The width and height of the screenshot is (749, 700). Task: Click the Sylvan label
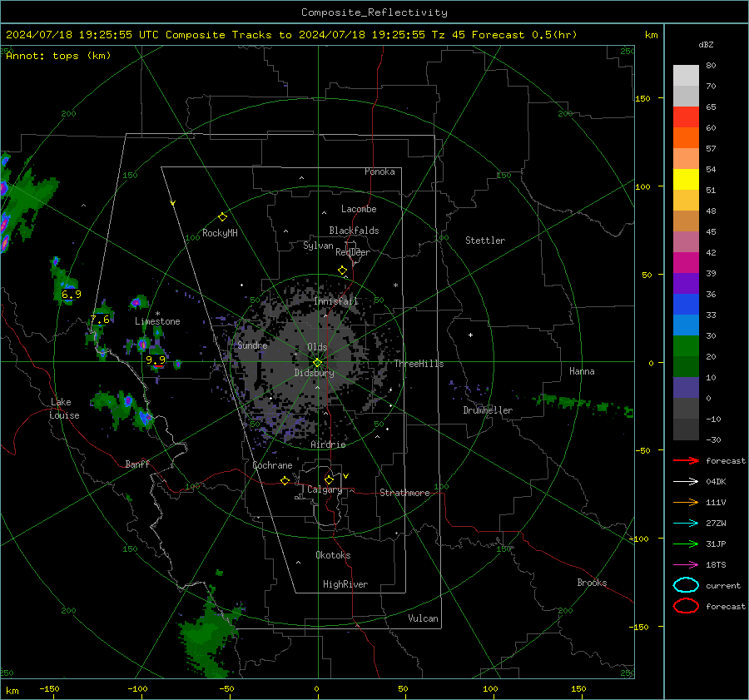(x=318, y=246)
